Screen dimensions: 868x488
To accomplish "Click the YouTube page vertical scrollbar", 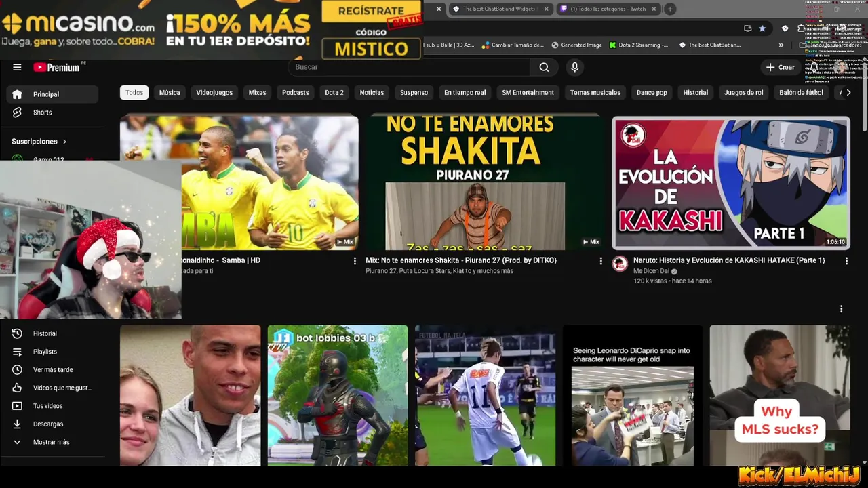I will point(864,95).
